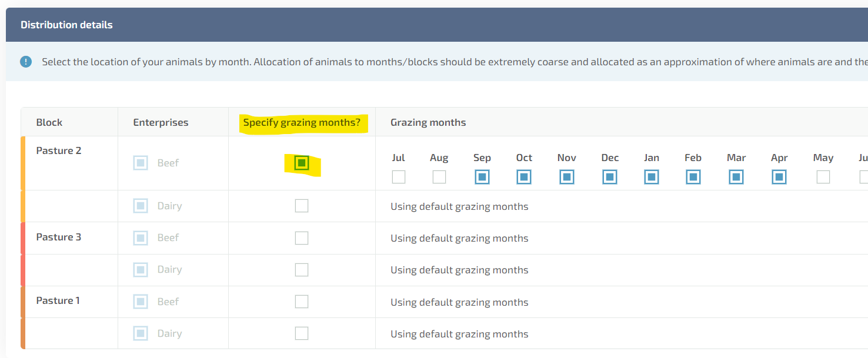Image resolution: width=868 pixels, height=358 pixels.
Task: Enable Specify grazing months for Pasture 3 Dairy
Action: click(302, 269)
